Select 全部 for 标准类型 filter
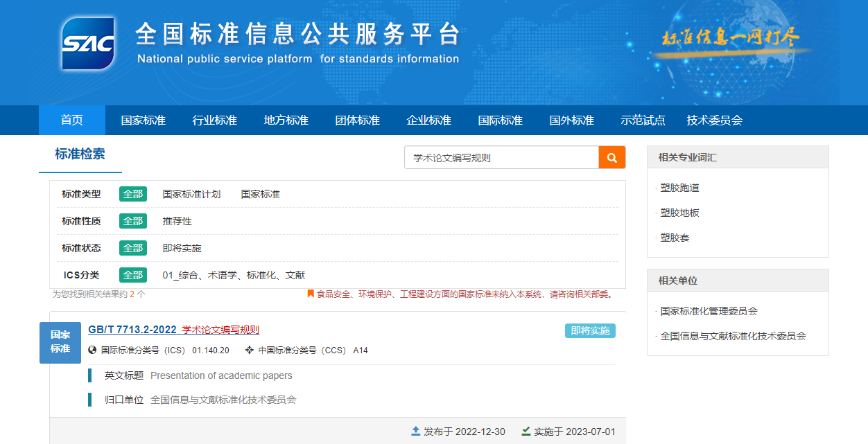The width and height of the screenshot is (868, 444). (133, 194)
